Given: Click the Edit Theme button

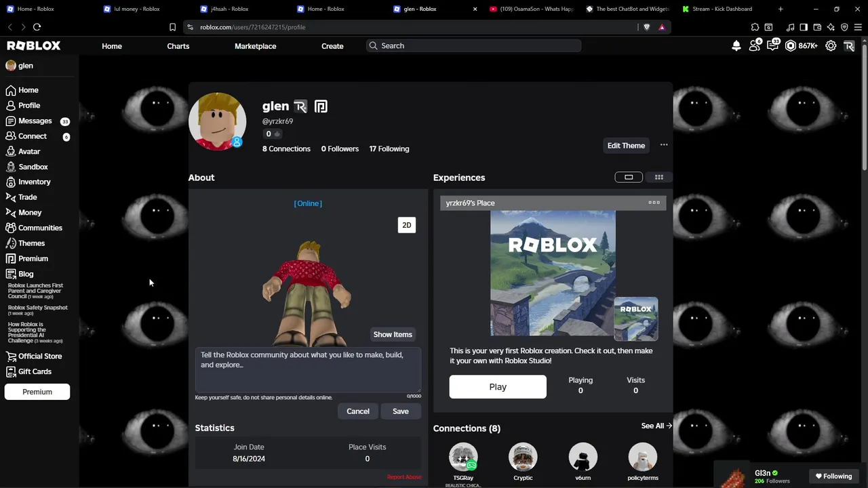Looking at the screenshot, I should tap(626, 146).
